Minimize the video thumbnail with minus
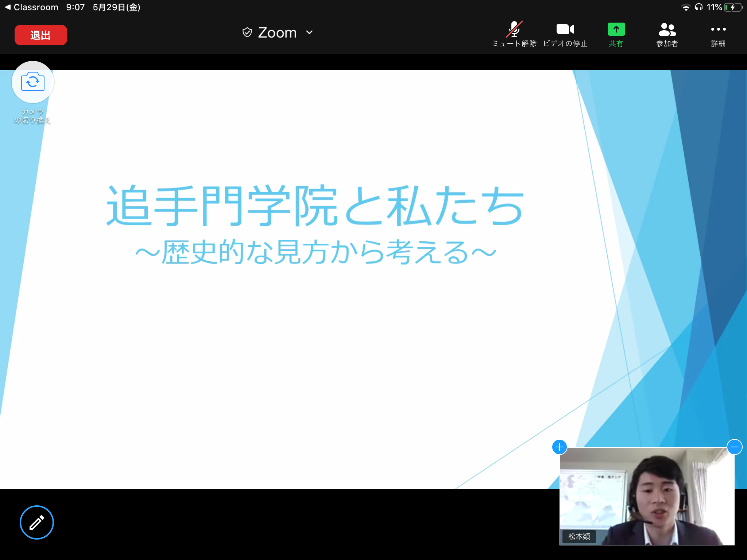The image size is (747, 560). pos(734,447)
